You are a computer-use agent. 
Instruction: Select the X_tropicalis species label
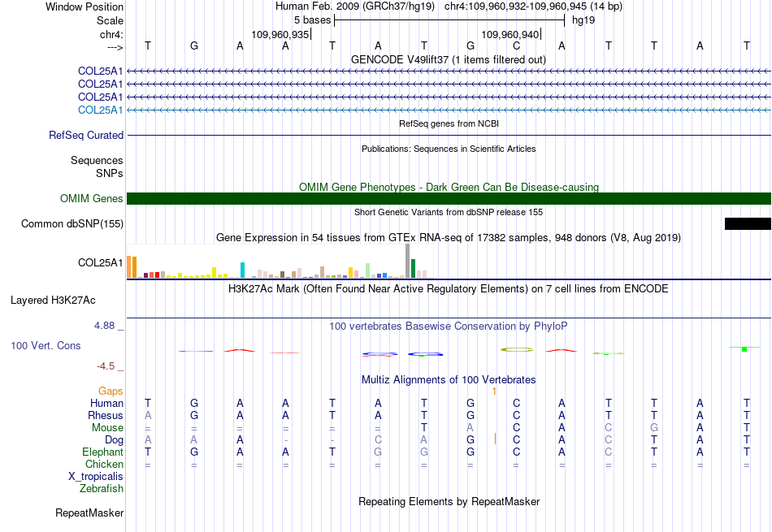96,477
